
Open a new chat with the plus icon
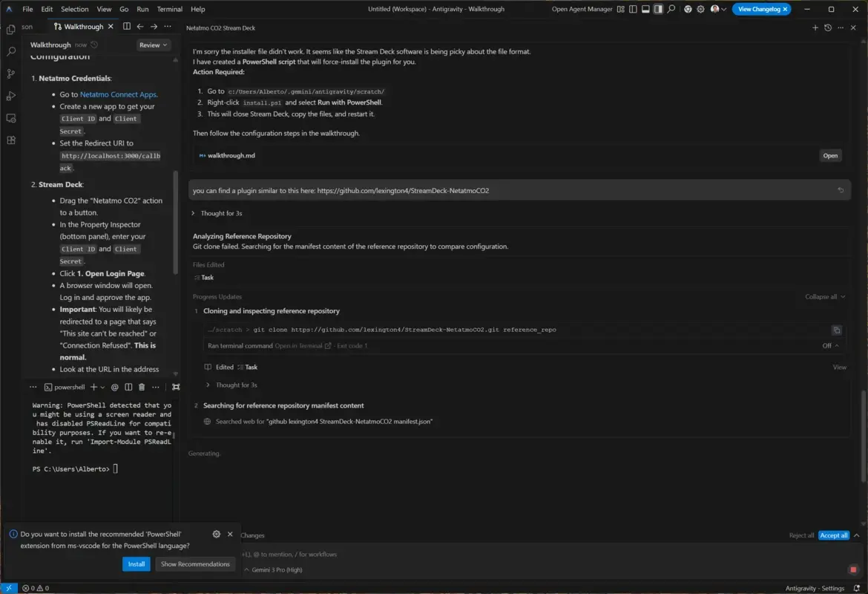[815, 27]
